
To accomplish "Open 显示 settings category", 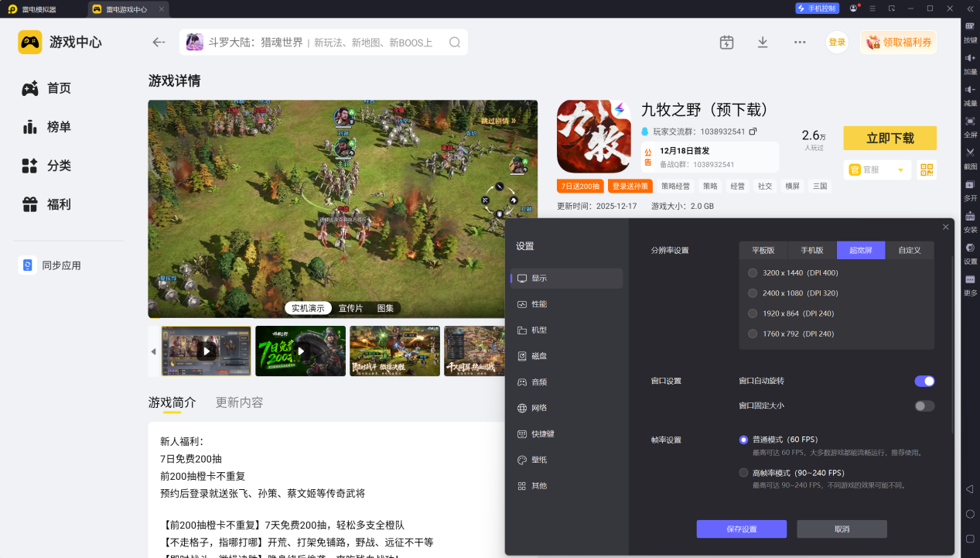I will click(x=566, y=278).
